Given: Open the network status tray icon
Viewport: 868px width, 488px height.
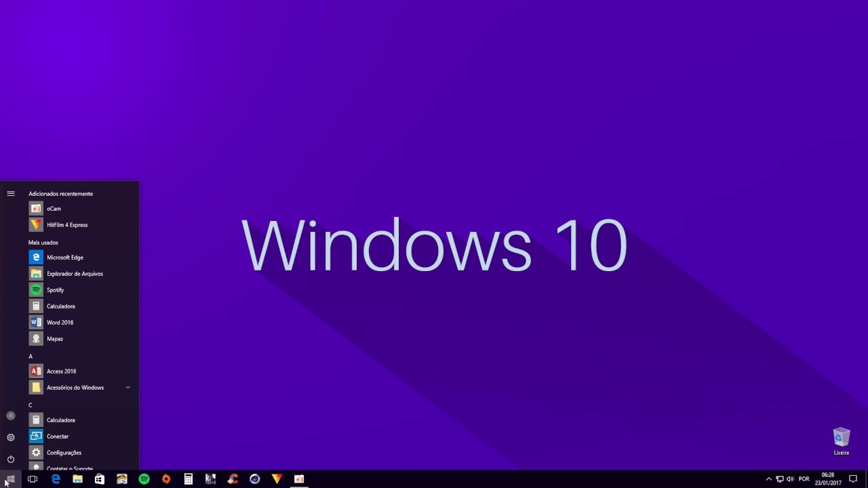Looking at the screenshot, I should (780, 479).
